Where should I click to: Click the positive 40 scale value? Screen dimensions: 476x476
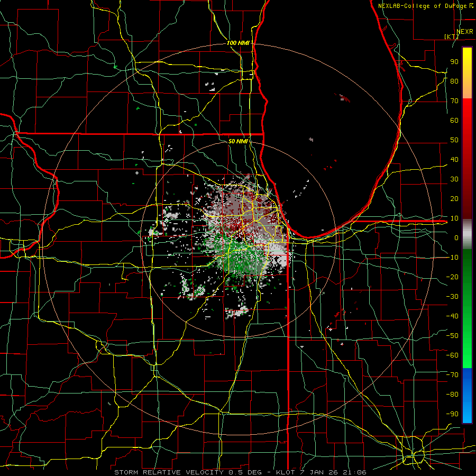(454, 159)
